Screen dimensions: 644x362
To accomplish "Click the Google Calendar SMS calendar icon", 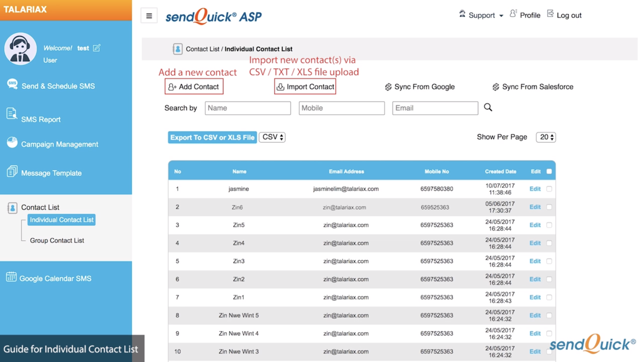I will pos(11,277).
